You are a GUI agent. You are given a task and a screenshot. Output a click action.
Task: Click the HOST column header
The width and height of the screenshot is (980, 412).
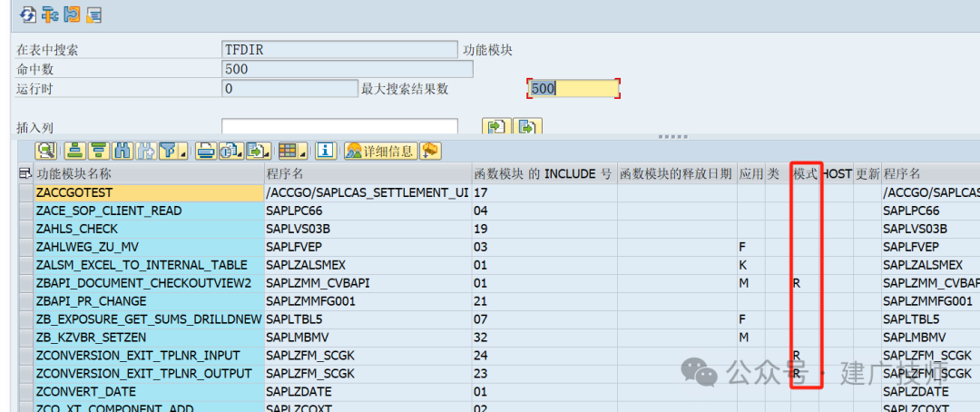(x=837, y=174)
